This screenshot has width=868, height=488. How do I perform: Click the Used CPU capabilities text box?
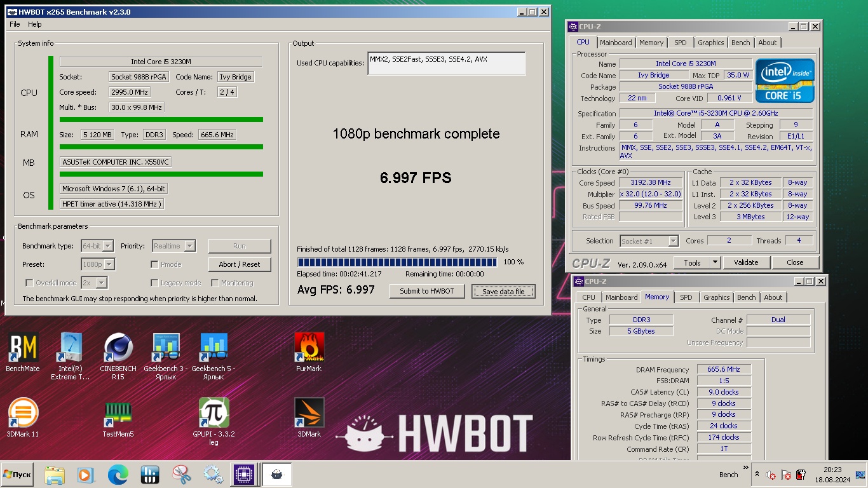(x=446, y=64)
